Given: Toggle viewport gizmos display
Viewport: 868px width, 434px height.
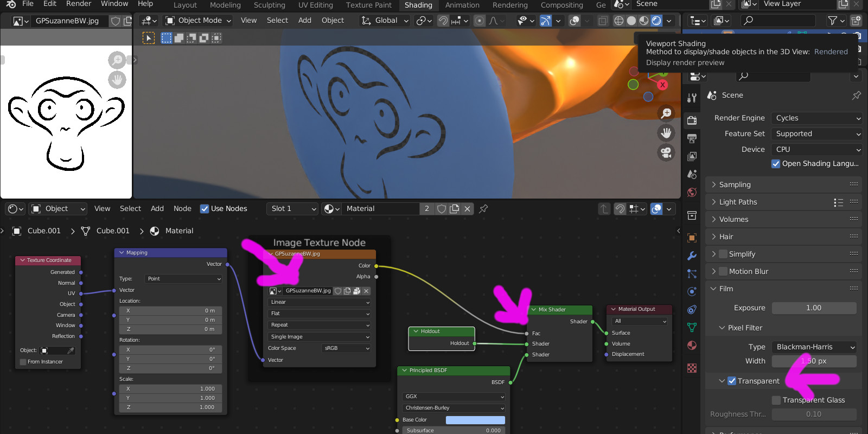Looking at the screenshot, I should point(546,21).
